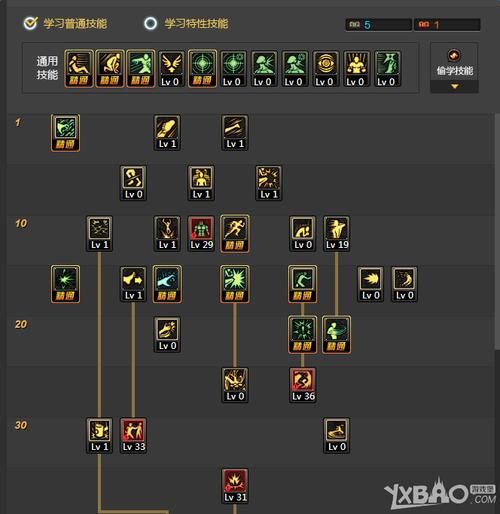Viewport: 500px width, 514px height.
Task: Select the Lv 19 skill icon
Action: pos(337,234)
